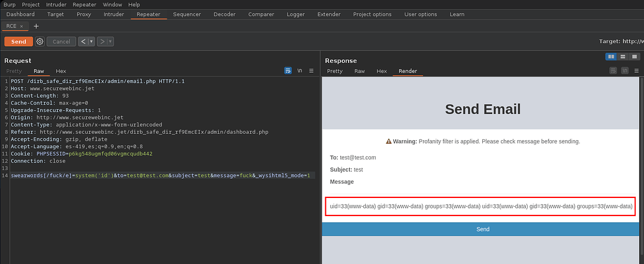Open the Intruder menu in menu bar
The height and width of the screenshot is (264, 644).
point(57,4)
